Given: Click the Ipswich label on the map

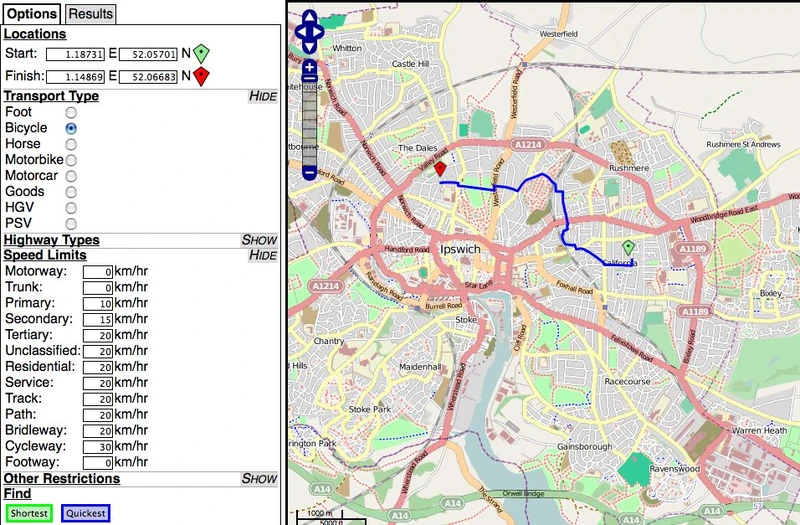Looking at the screenshot, I should (x=460, y=249).
